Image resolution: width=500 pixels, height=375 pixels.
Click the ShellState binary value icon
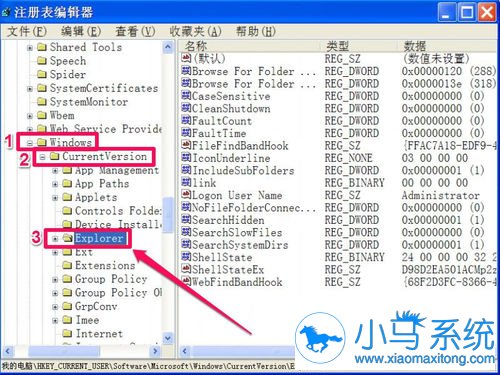coord(186,257)
